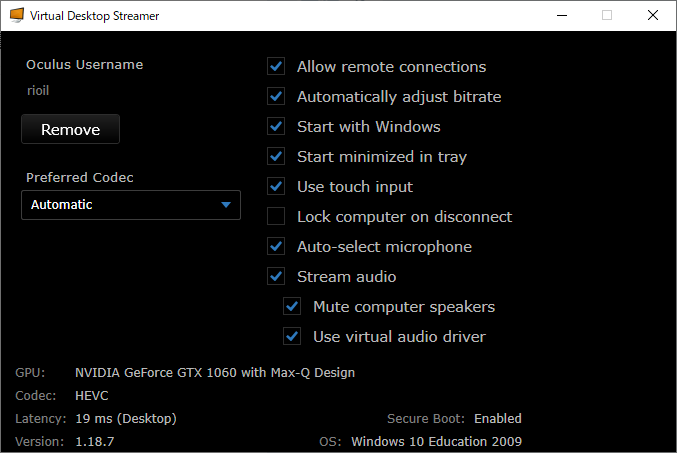Uncheck Use touch input
This screenshot has width=677, height=453.
click(x=276, y=187)
